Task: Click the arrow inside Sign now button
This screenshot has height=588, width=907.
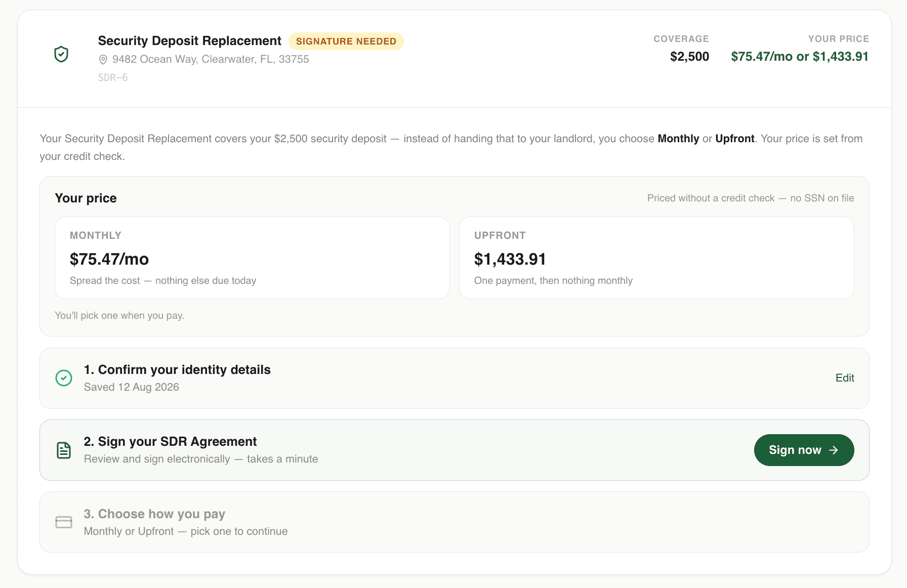Action: pyautogui.click(x=834, y=450)
